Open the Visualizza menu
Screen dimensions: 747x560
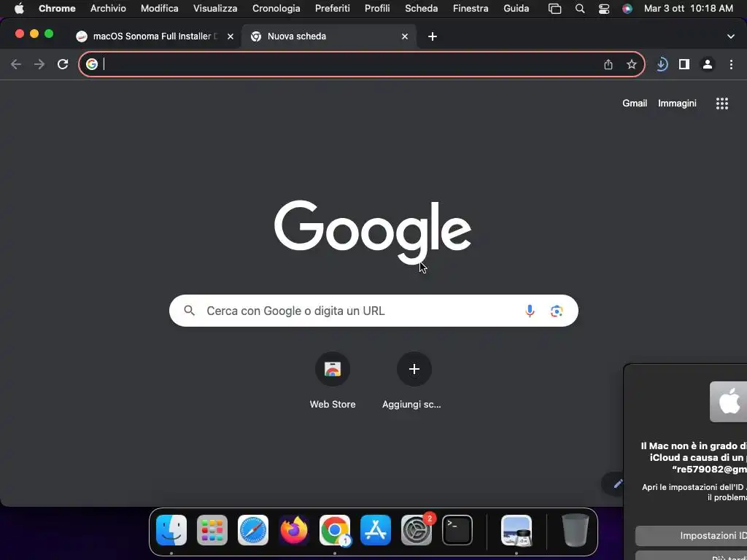coord(215,9)
